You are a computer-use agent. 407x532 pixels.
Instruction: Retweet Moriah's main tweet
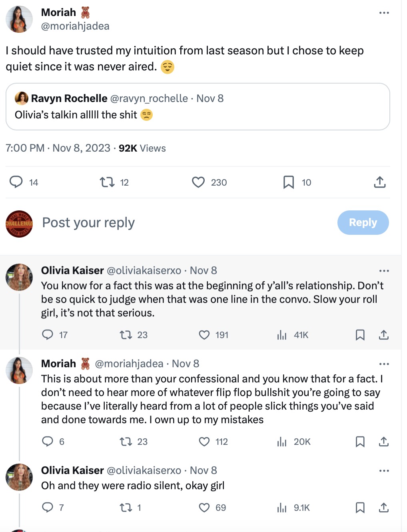[x=107, y=182]
